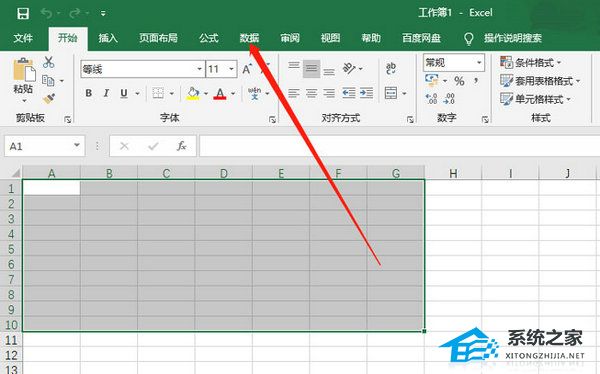Click the Insert Function fx icon
The image size is (600, 374).
click(x=181, y=146)
